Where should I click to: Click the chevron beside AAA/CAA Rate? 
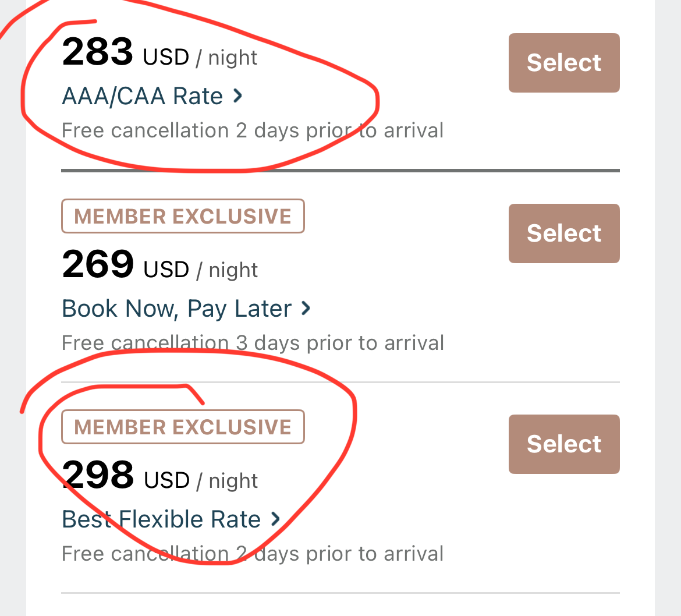tap(237, 96)
